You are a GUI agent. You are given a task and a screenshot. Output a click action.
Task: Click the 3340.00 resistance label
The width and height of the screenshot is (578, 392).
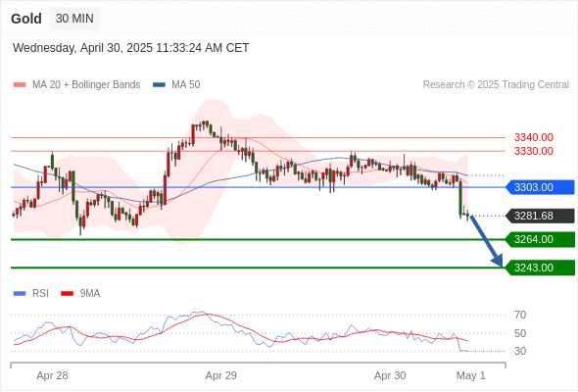tap(533, 137)
